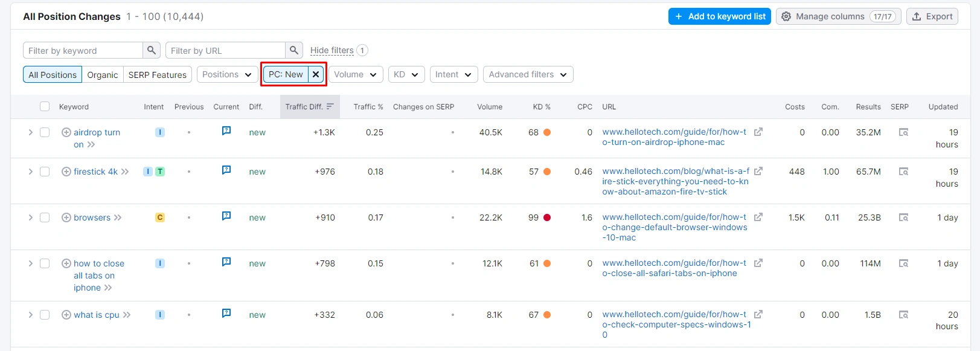View SERP snapshot for how to close all tabs

coord(903,263)
